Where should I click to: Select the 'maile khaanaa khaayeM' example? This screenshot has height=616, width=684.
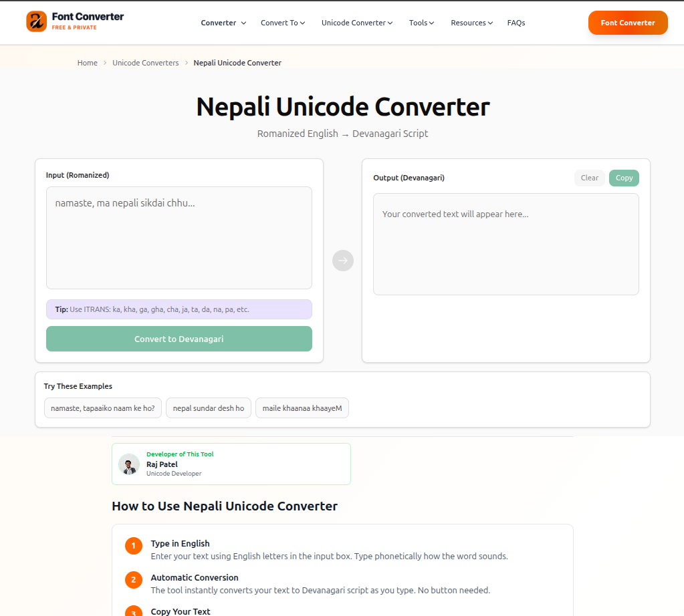coord(302,408)
